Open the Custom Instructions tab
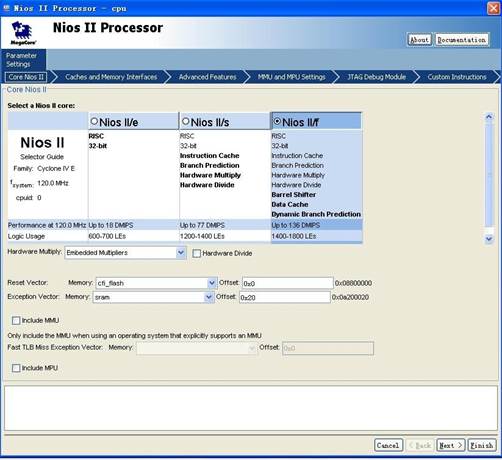The height and width of the screenshot is (460, 502). tap(457, 77)
